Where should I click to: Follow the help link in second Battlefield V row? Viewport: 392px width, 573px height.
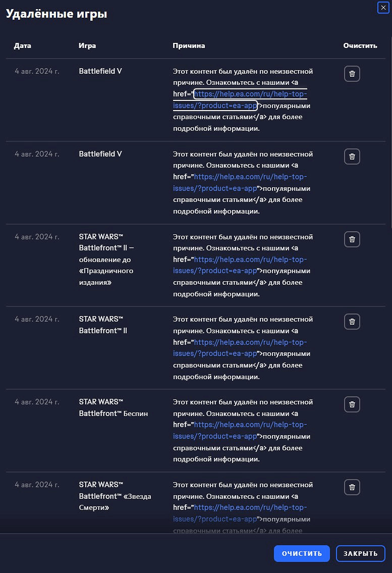tap(250, 177)
